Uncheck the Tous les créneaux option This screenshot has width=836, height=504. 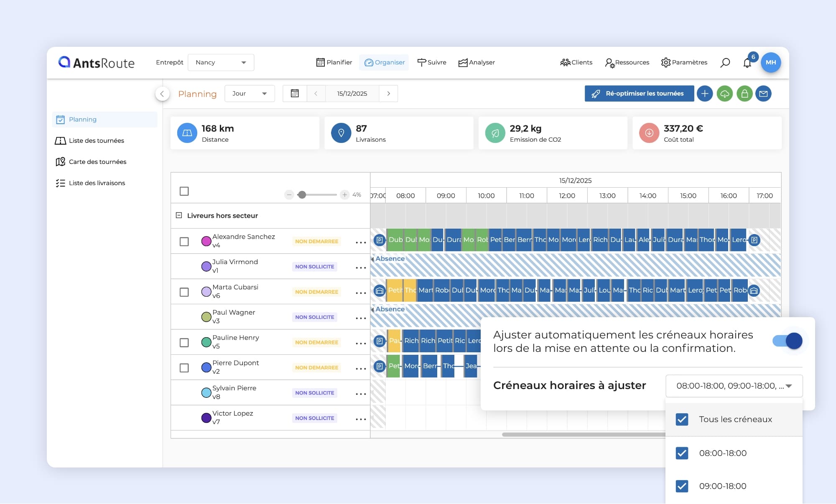point(682,419)
